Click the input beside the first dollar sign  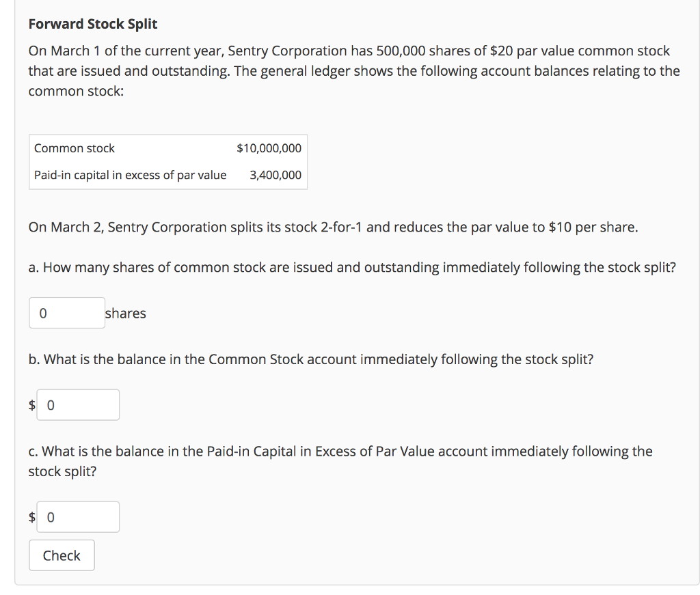77,404
